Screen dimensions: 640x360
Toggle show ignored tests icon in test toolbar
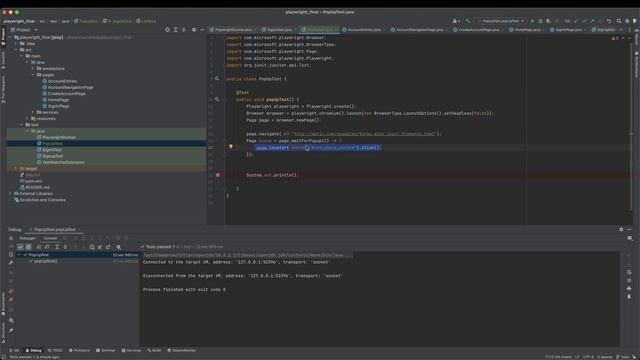click(x=29, y=247)
